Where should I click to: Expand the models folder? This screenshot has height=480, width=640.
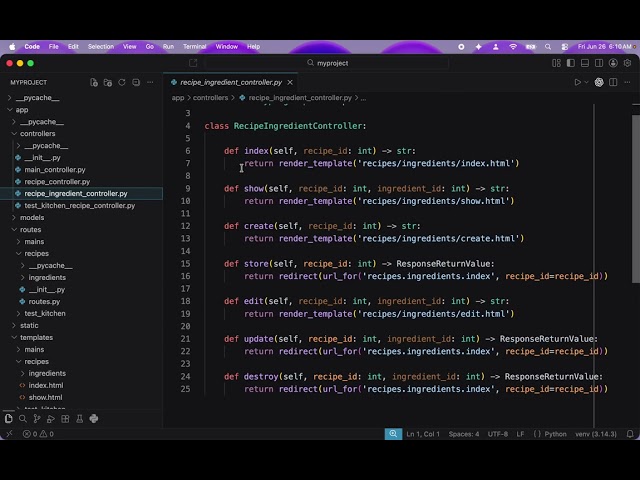click(32, 218)
